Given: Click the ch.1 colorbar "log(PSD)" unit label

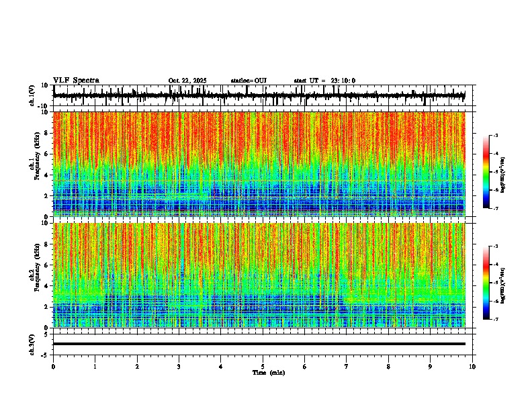Looking at the screenshot, I should click(502, 175).
